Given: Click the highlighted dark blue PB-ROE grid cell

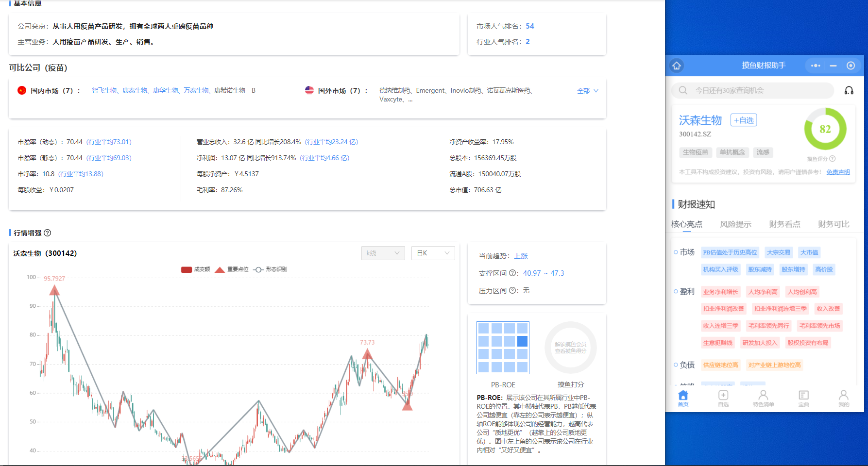Looking at the screenshot, I should click(x=522, y=341).
